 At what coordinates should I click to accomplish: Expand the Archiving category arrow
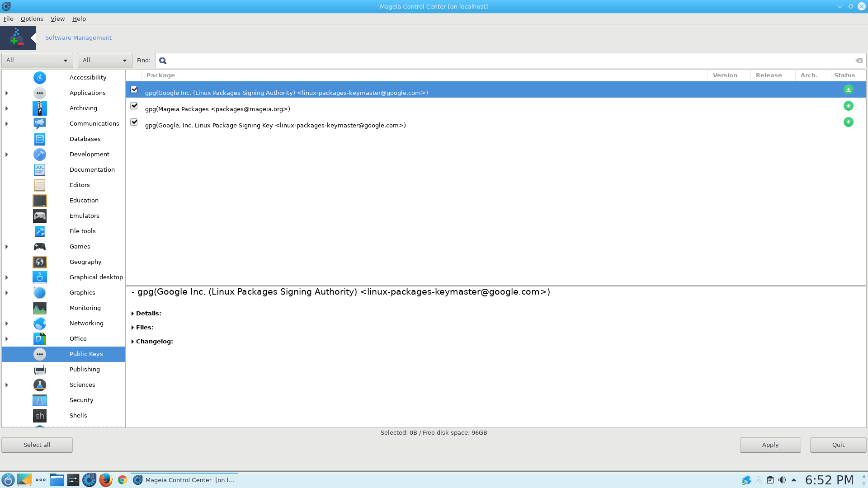coord(7,108)
